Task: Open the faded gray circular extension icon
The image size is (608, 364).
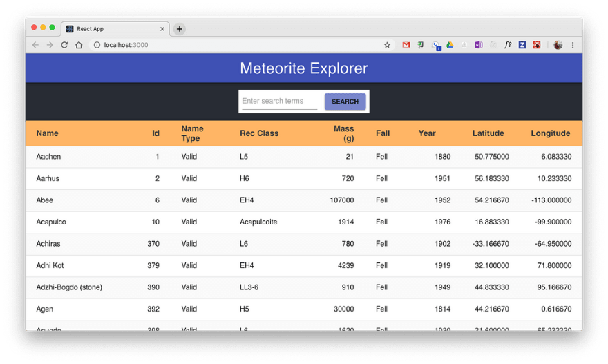Action: click(x=493, y=45)
